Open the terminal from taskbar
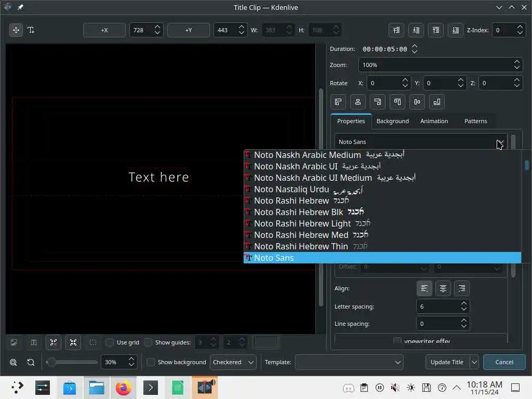 [151, 388]
